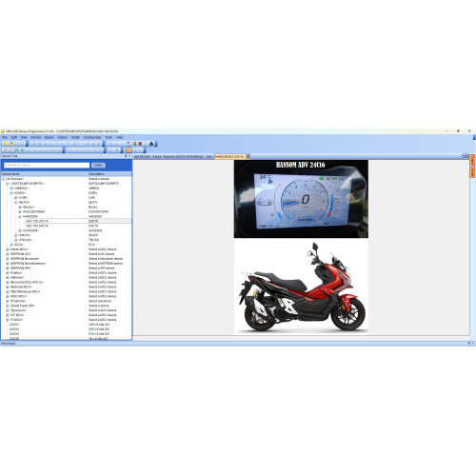
Task: Click the green icon in second toolbar row
Action: tap(22, 149)
